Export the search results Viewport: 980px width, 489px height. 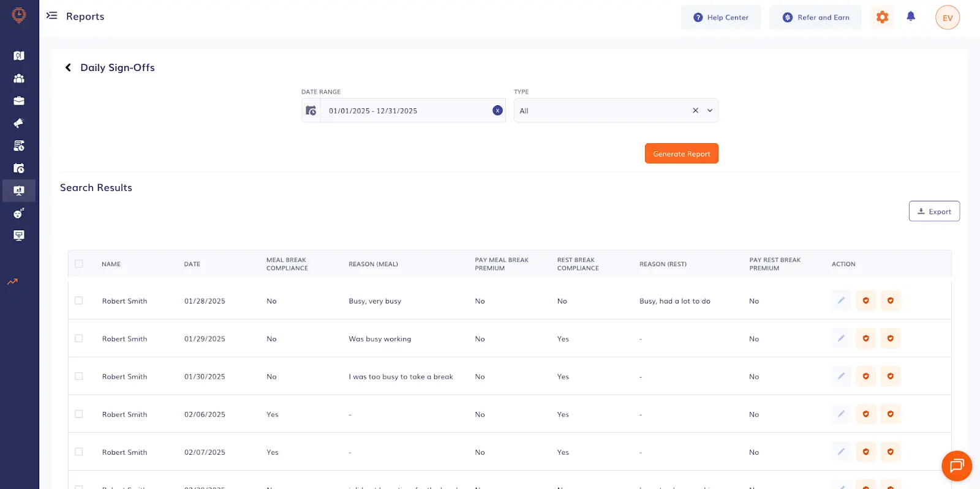click(934, 211)
